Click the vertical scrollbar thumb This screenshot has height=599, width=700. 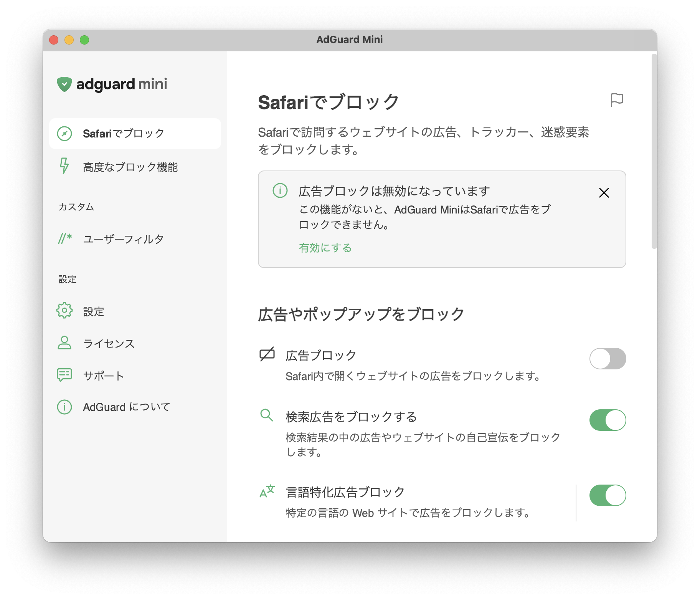coord(654,151)
